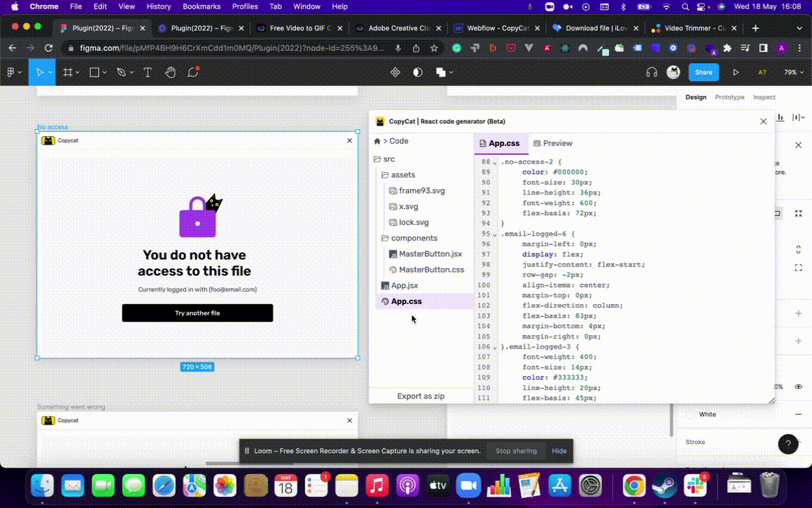The width and height of the screenshot is (812, 508).
Task: Remove the White fill with minus
Action: tap(798, 414)
